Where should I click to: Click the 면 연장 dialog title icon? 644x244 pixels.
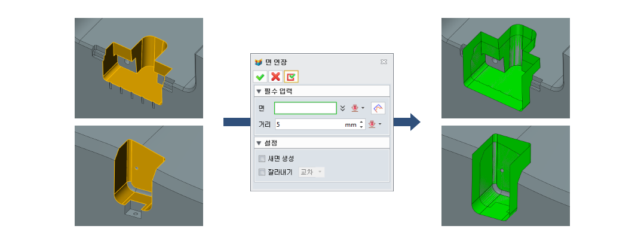pyautogui.click(x=259, y=62)
